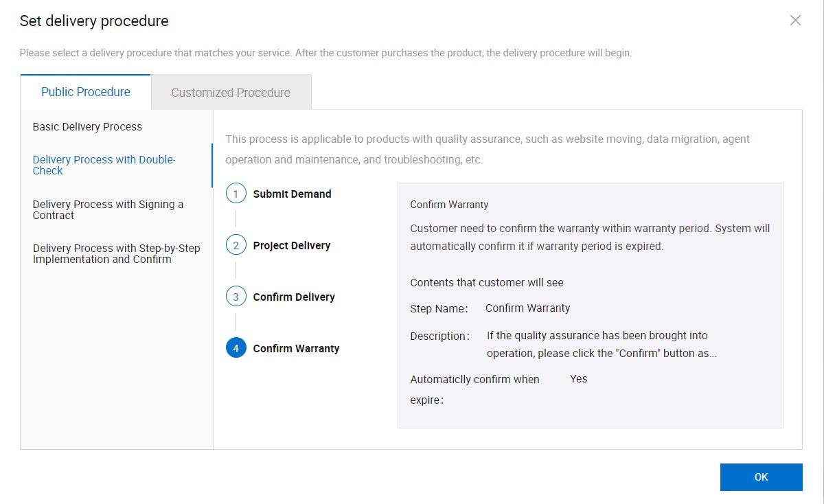Switch to the Public Procedure tab
This screenshot has height=504, width=824.
point(86,92)
